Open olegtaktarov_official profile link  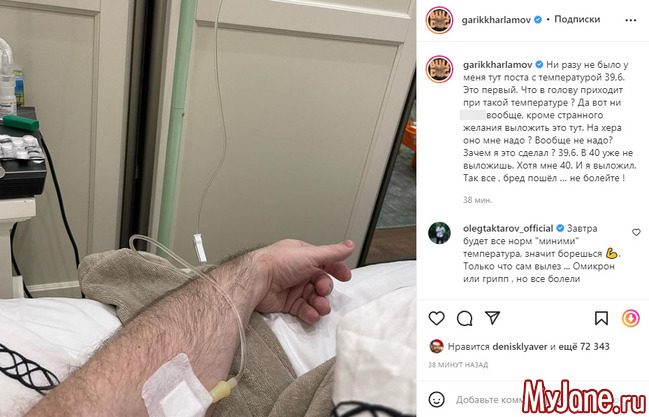[508, 228]
